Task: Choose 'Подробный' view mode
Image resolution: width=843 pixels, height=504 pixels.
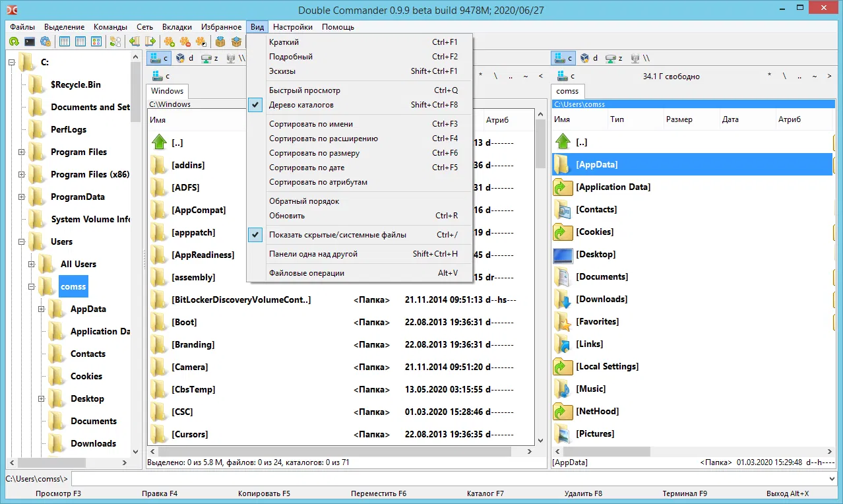Action: click(x=360, y=57)
